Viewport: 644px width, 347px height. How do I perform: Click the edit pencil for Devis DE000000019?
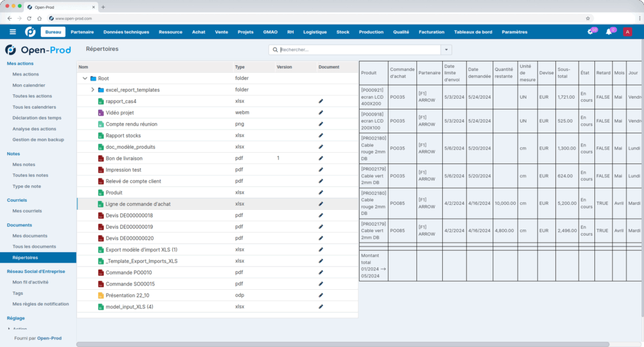(x=321, y=227)
